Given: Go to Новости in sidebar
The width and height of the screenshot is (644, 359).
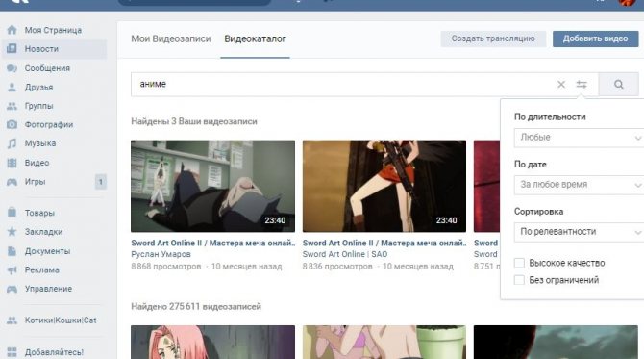Looking at the screenshot, I should click(41, 49).
